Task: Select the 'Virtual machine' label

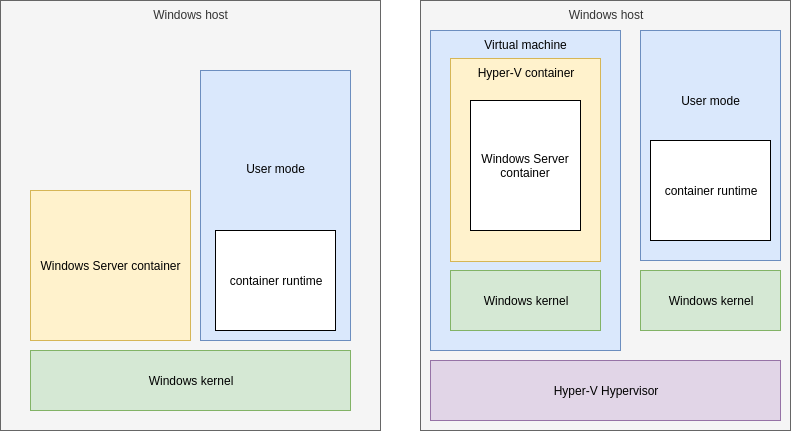Action: [525, 45]
